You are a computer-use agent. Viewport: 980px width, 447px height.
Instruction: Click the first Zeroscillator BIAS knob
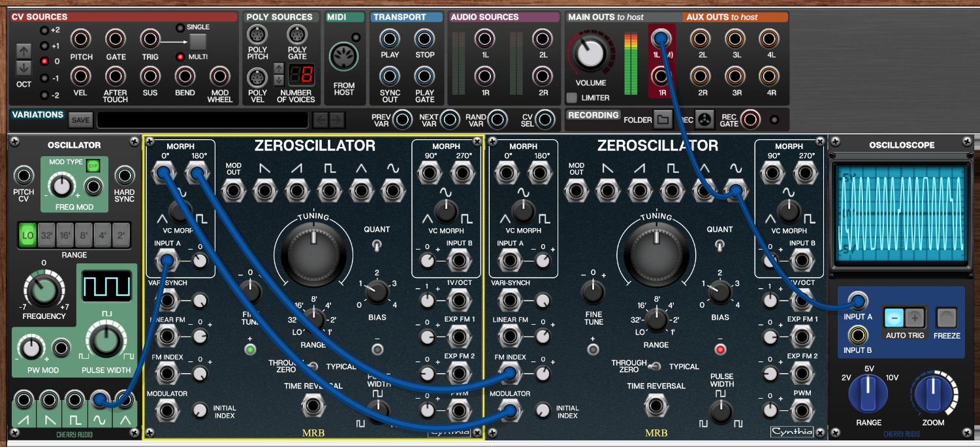(377, 292)
